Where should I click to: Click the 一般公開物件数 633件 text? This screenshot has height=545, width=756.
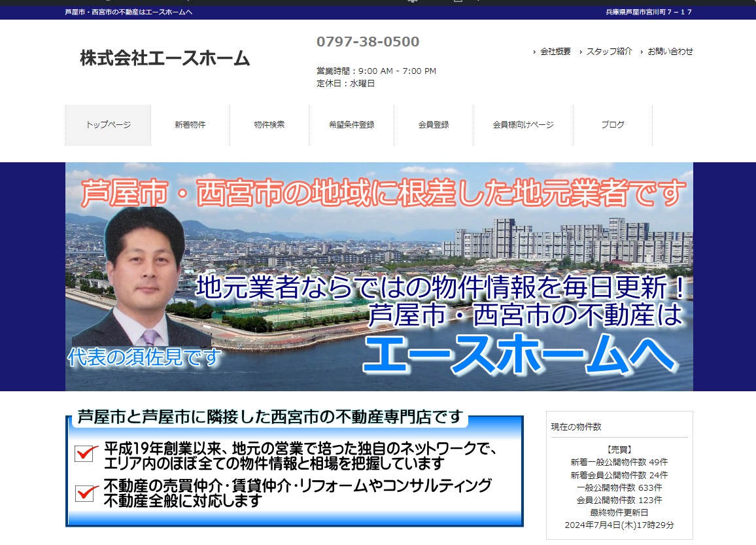pyautogui.click(x=619, y=487)
